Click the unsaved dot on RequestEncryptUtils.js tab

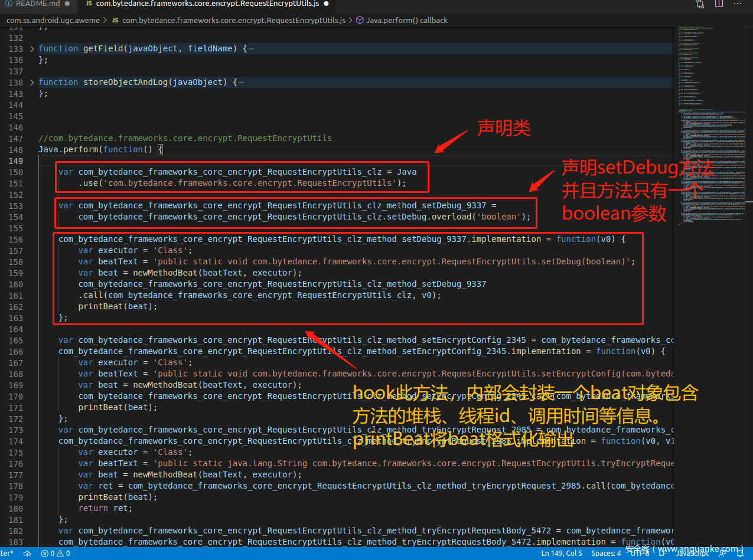(x=326, y=4)
